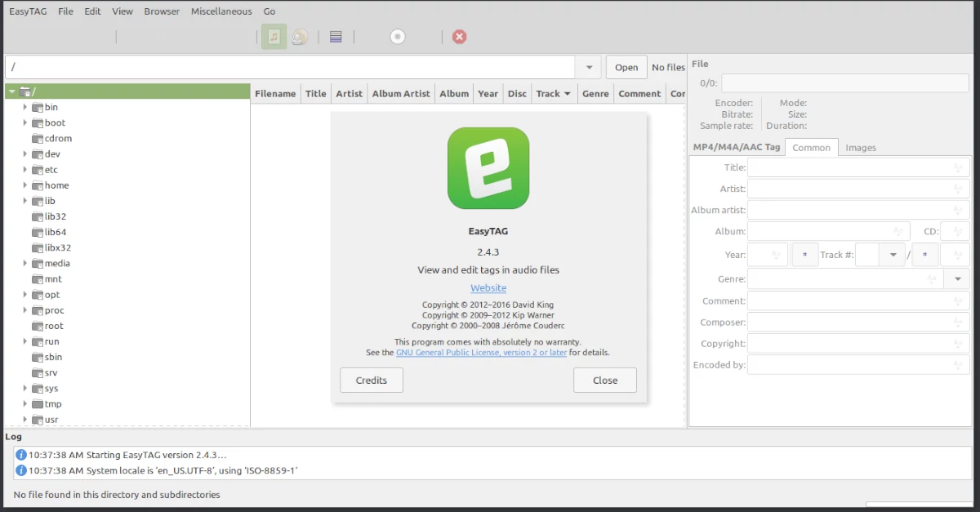Sort by the Filename column header
The width and height of the screenshot is (980, 512).
[275, 93]
